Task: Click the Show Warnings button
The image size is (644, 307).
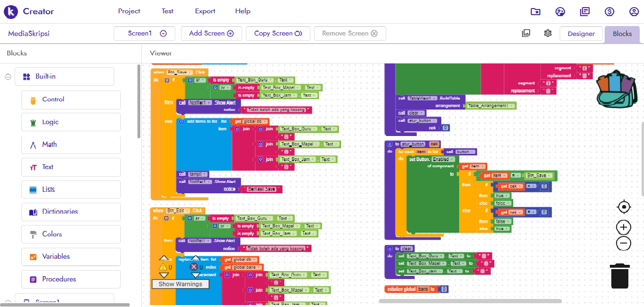Action: click(181, 284)
